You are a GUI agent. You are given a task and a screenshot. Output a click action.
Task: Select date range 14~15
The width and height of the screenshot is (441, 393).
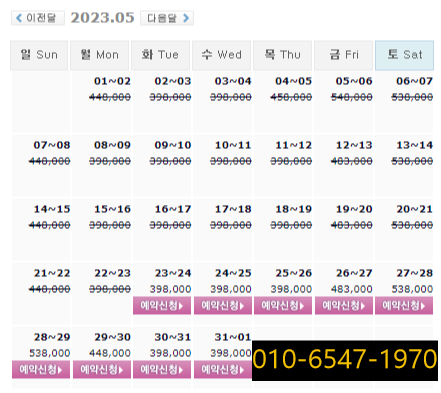[x=52, y=209]
